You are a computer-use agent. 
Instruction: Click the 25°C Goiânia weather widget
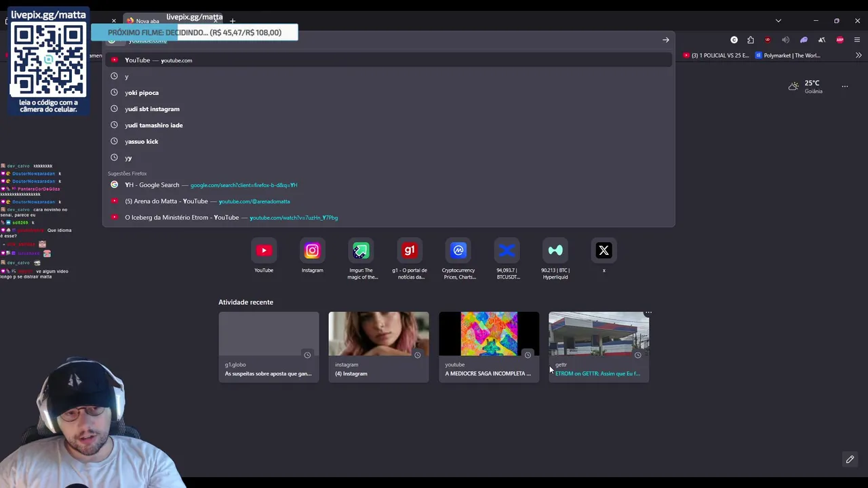(806, 87)
